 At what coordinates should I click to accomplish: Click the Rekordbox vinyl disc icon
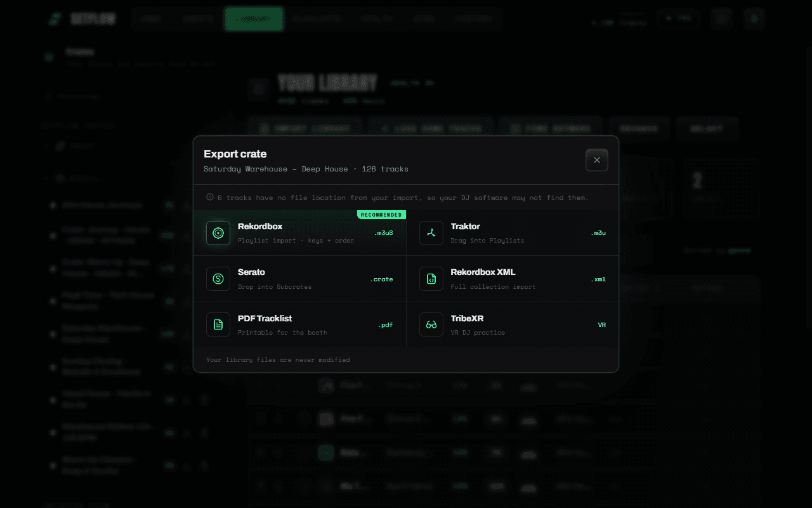pos(218,233)
